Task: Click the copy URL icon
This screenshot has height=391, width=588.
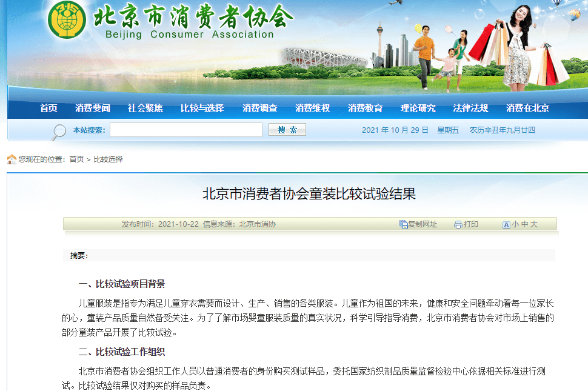Action: point(403,224)
